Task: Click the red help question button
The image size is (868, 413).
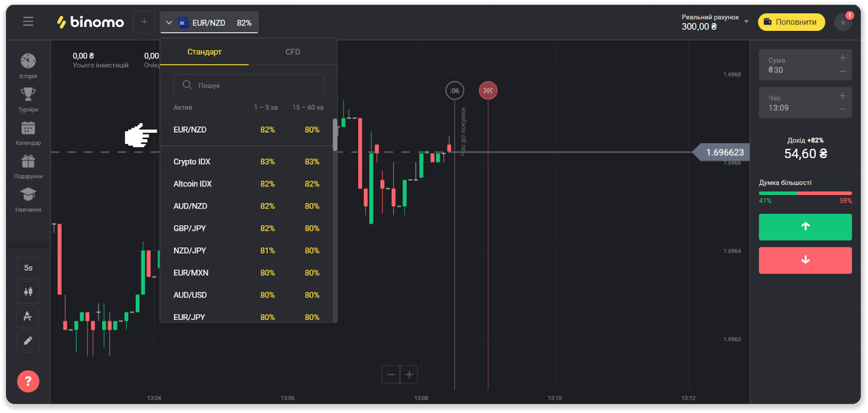Action: click(x=28, y=382)
